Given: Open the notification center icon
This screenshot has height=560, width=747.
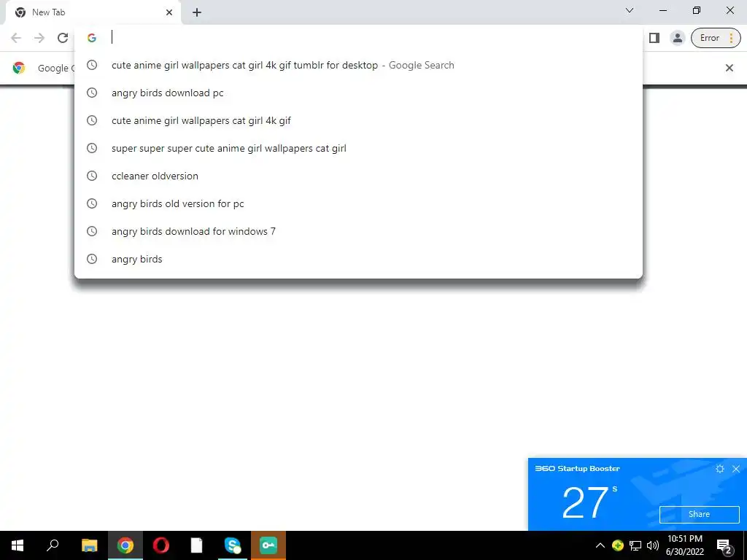Looking at the screenshot, I should pyautogui.click(x=724, y=546).
